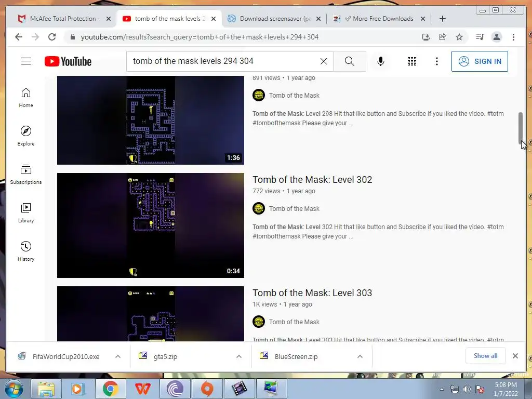
Task: Open Explore in the sidebar
Action: (26, 136)
